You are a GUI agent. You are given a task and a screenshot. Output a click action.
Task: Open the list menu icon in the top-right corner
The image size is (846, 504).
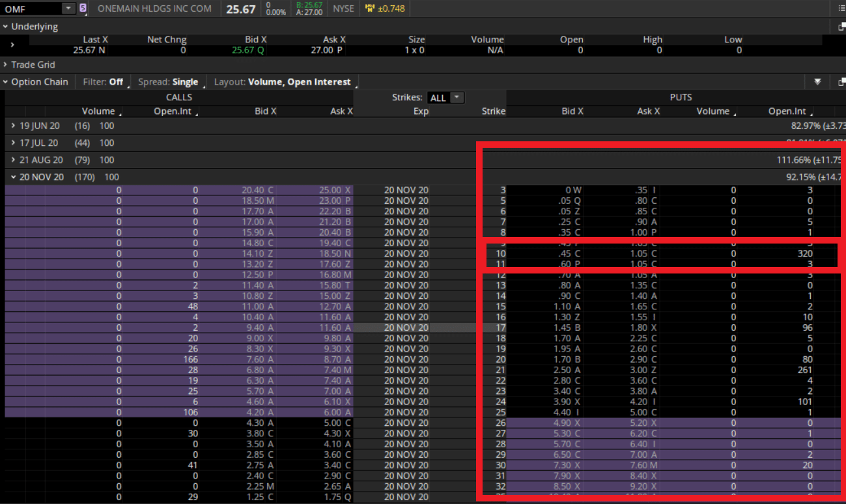pos(841,8)
